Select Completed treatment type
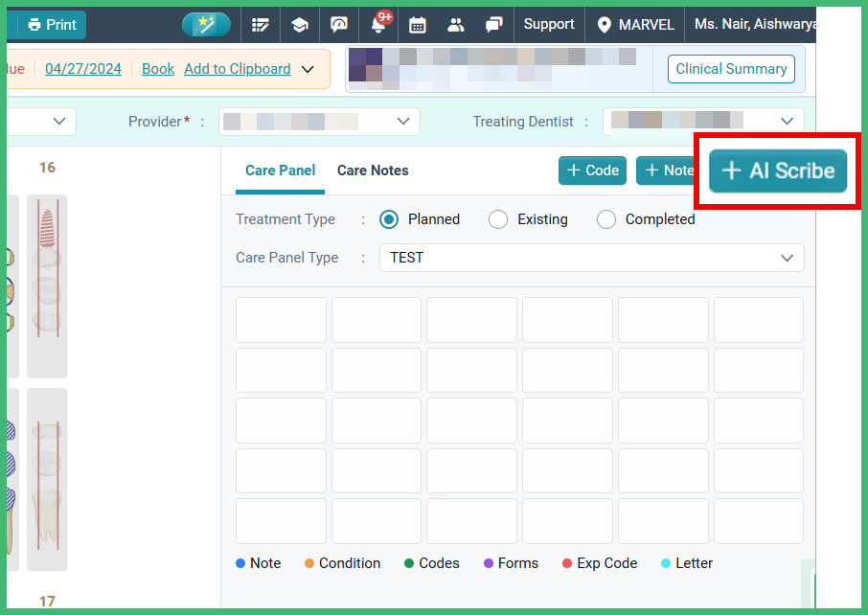Screen dimensions: 868x615 605,219
